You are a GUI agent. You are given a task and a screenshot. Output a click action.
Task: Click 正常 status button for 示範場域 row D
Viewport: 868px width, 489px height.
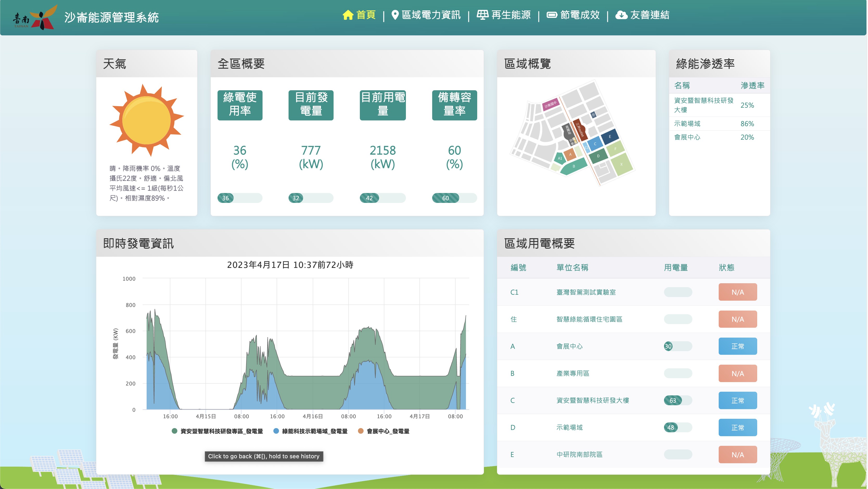coord(738,427)
